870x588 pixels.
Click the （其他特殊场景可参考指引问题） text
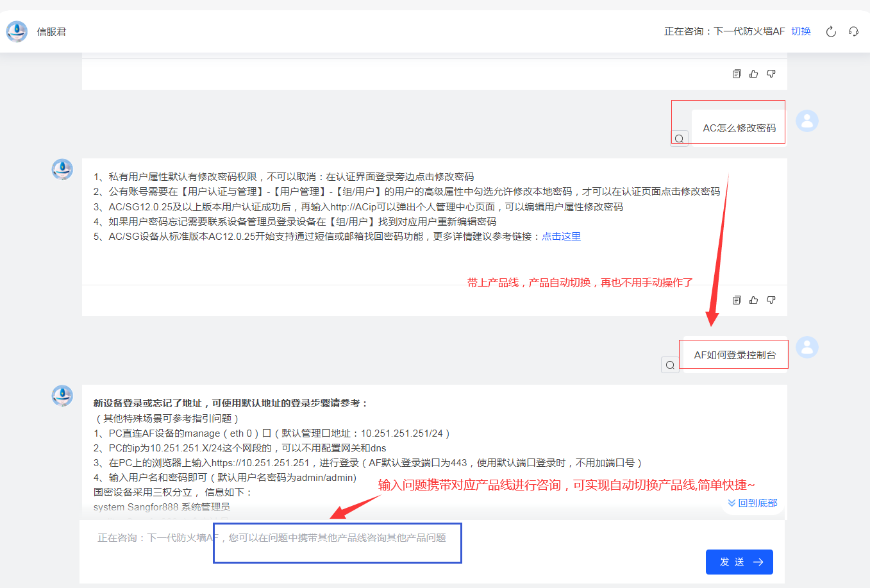[168, 418]
